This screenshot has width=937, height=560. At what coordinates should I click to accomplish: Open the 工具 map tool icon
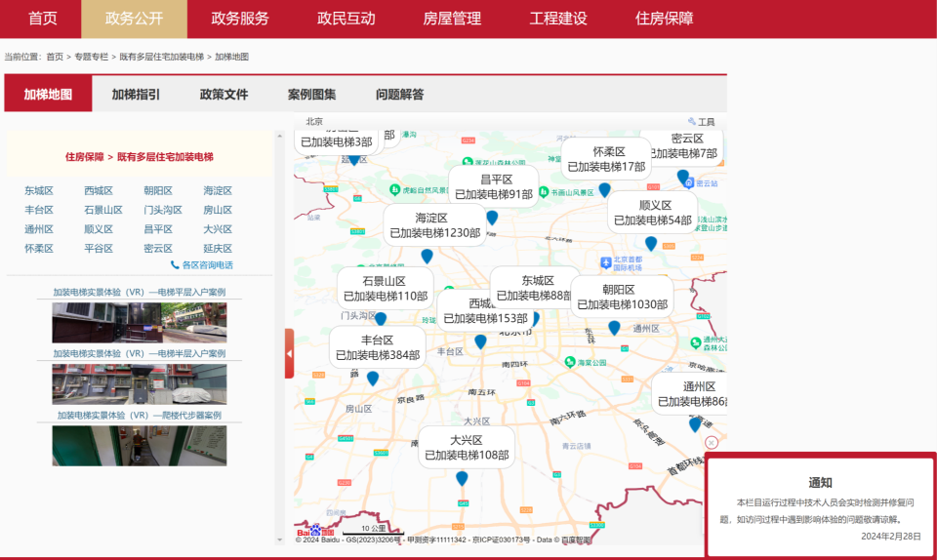point(701,122)
